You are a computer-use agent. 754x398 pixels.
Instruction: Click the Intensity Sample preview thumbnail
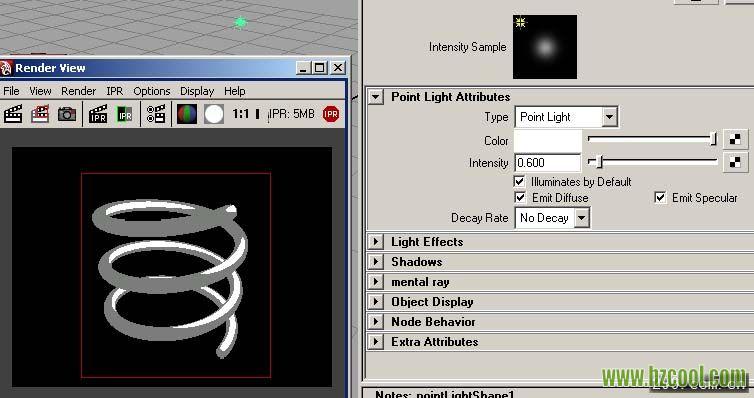(x=545, y=47)
